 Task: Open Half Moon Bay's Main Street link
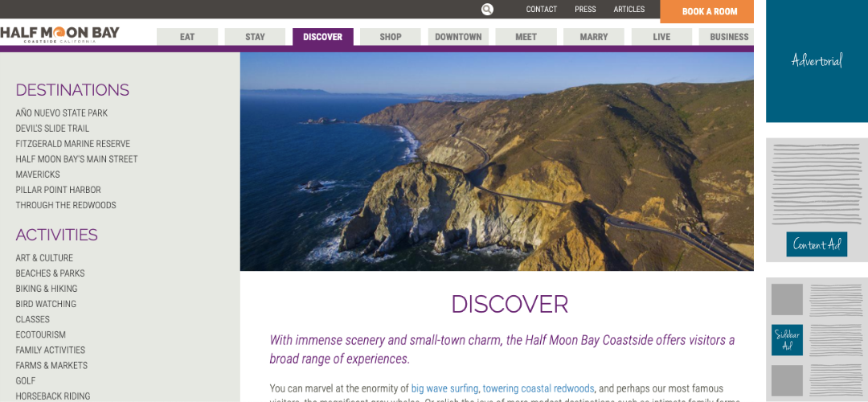tap(76, 159)
